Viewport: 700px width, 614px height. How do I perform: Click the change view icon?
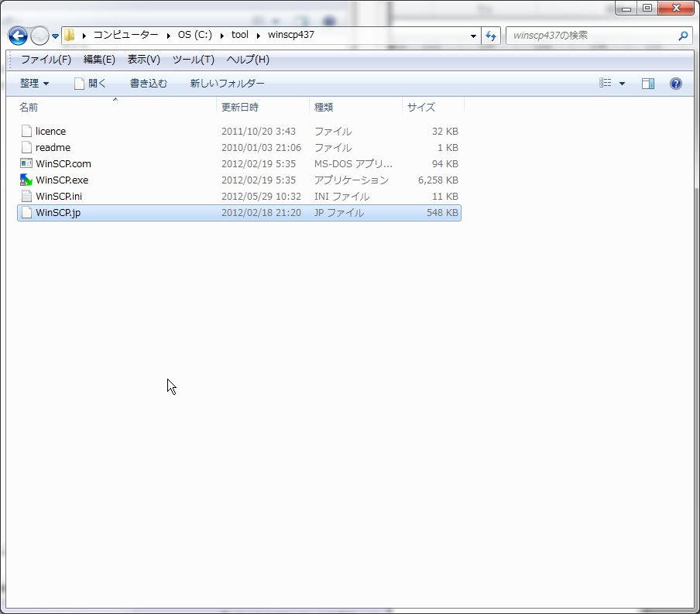point(605,83)
